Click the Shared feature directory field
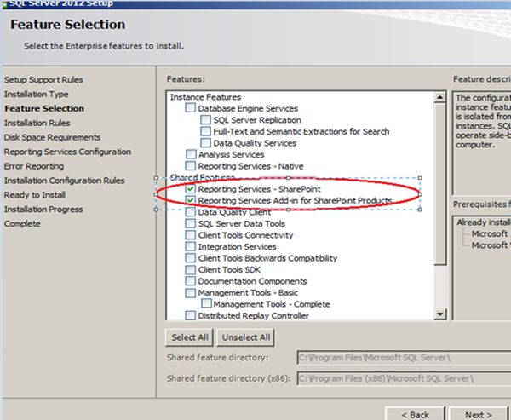The height and width of the screenshot is (420, 511). 404,358
